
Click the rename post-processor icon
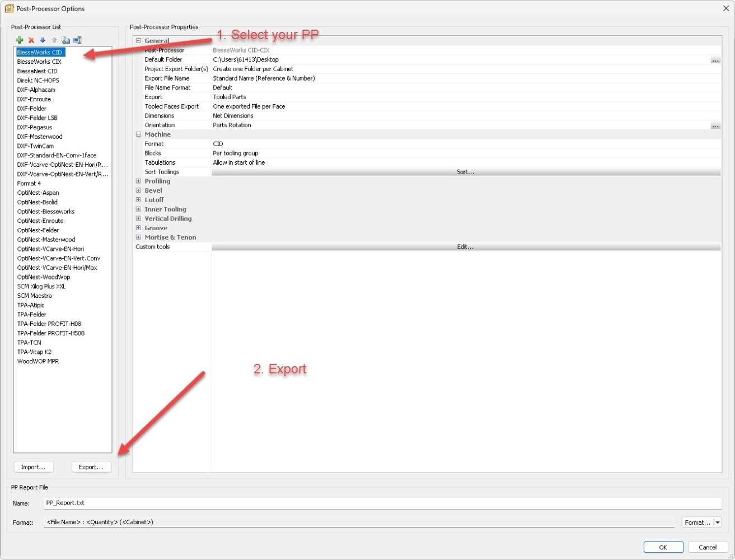(77, 40)
